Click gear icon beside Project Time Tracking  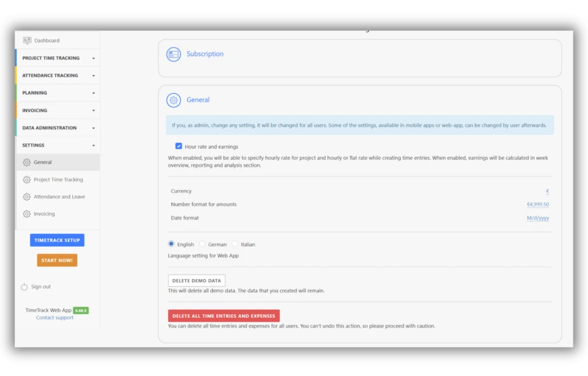tap(27, 180)
